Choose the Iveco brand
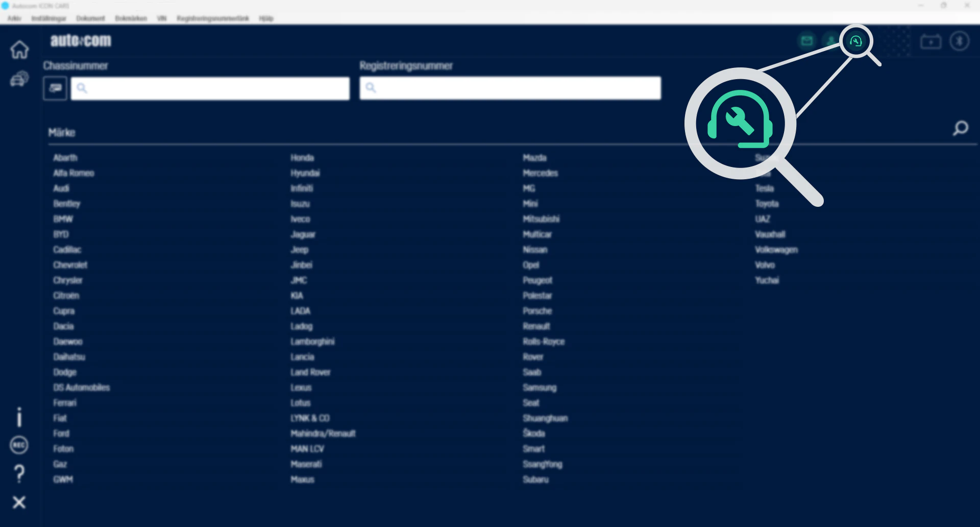Viewport: 980px width, 527px height. [300, 219]
